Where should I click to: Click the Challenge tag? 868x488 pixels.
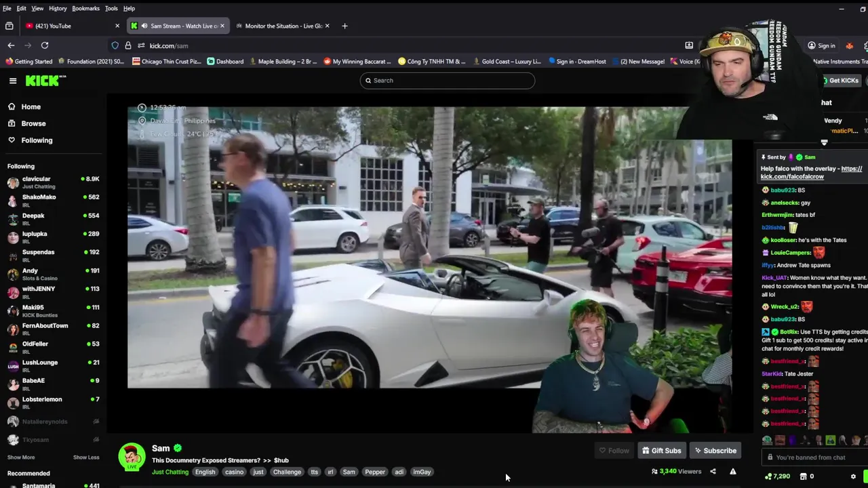(x=287, y=472)
